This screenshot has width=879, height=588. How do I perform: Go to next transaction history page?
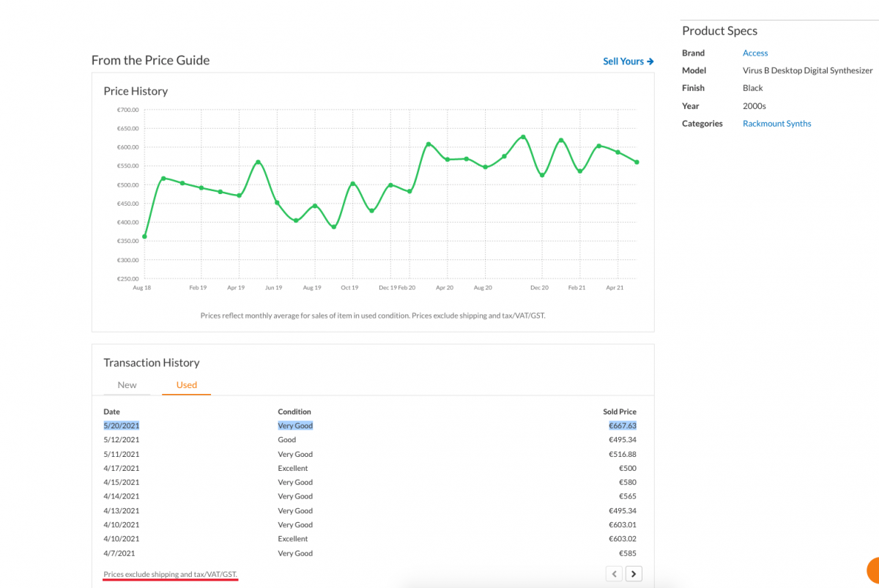coord(634,573)
